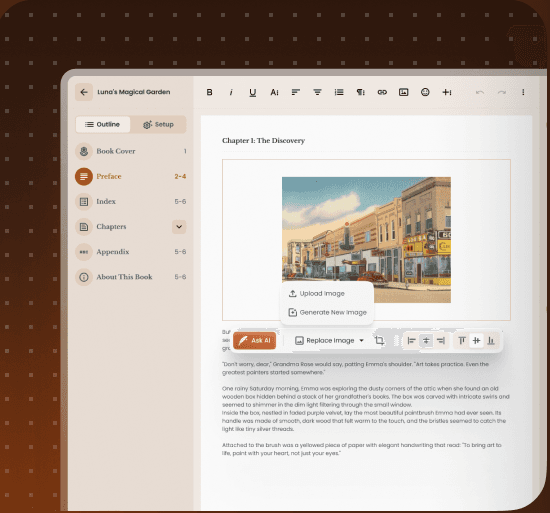Open the Replace Image dropdown
Image resolution: width=550 pixels, height=513 pixels.
[329, 340]
